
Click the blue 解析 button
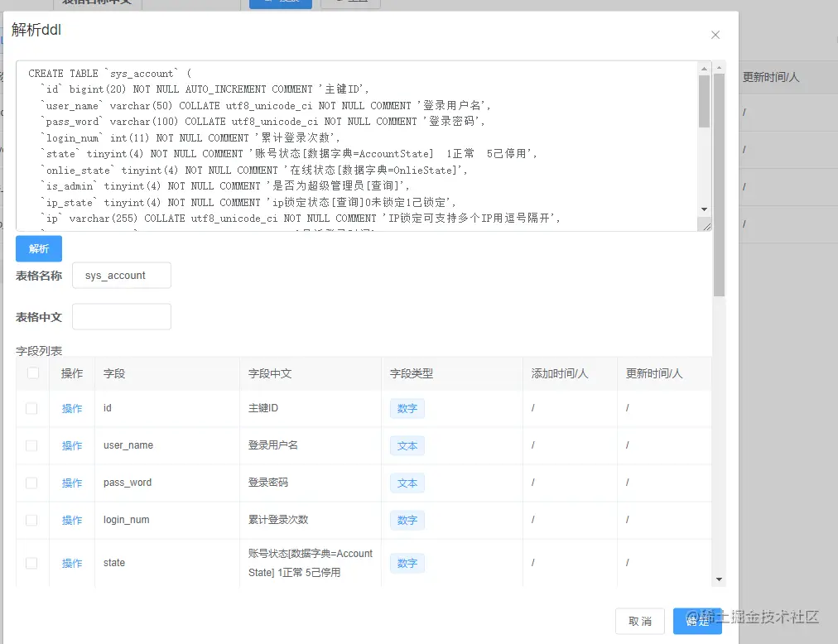38,248
